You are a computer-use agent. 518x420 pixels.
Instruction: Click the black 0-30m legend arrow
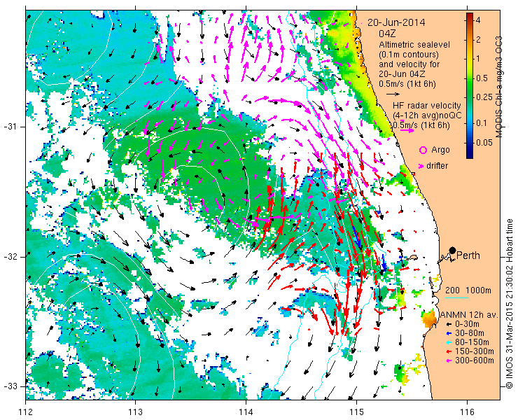tap(448, 324)
